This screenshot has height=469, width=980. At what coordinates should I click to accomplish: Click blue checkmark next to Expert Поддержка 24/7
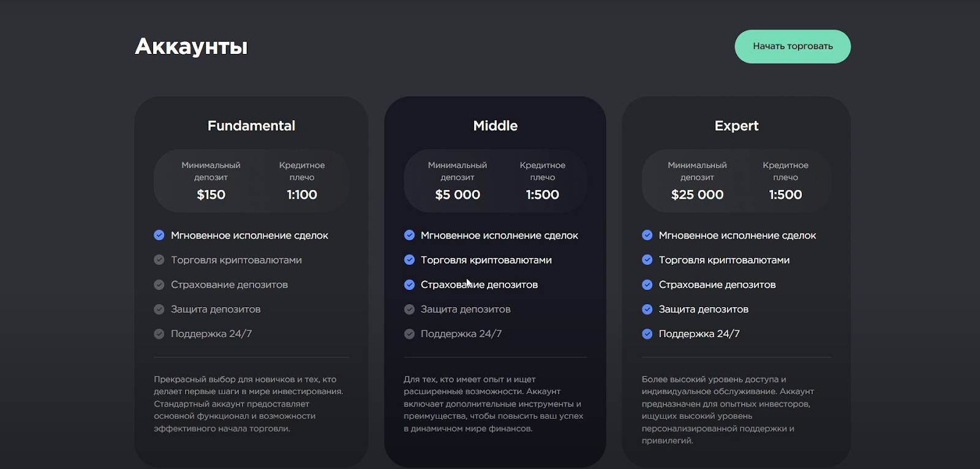[647, 334]
